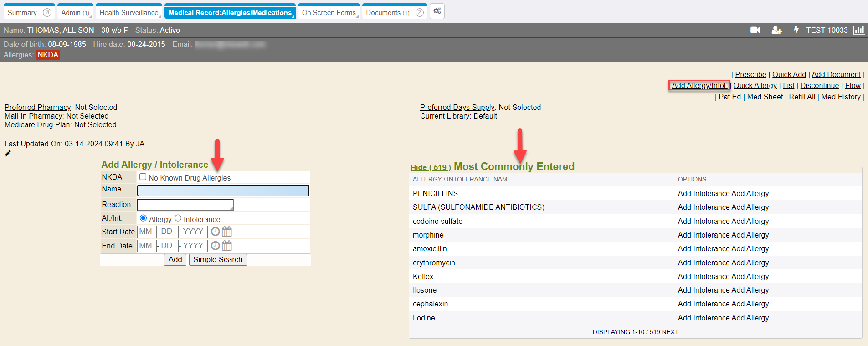
Task: Click the clock icon next to End Date
Action: click(215, 246)
